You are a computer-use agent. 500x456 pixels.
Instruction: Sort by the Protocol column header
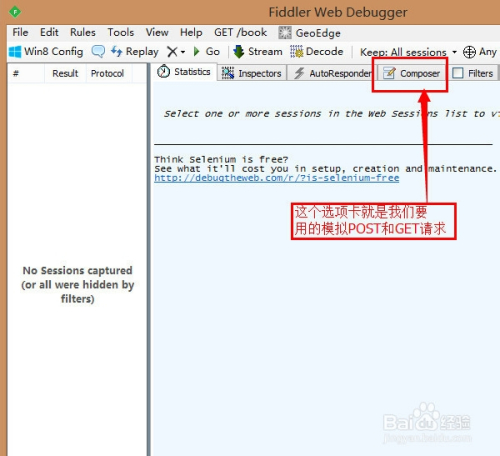click(x=107, y=73)
